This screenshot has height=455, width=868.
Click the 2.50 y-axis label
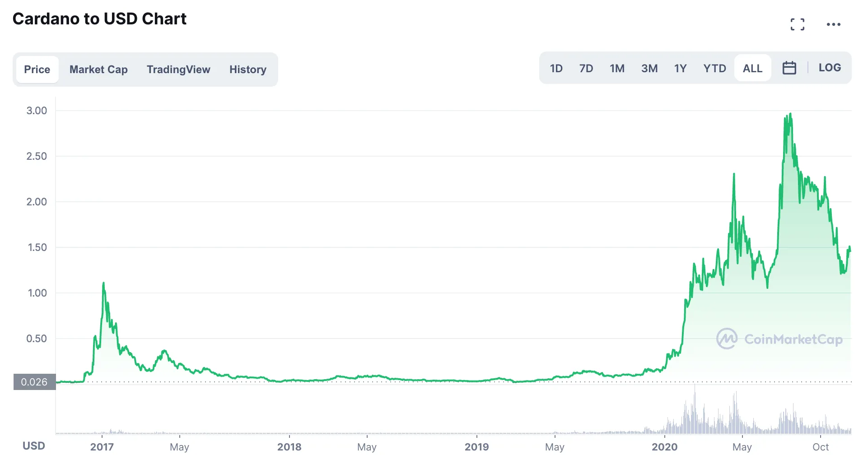(37, 156)
